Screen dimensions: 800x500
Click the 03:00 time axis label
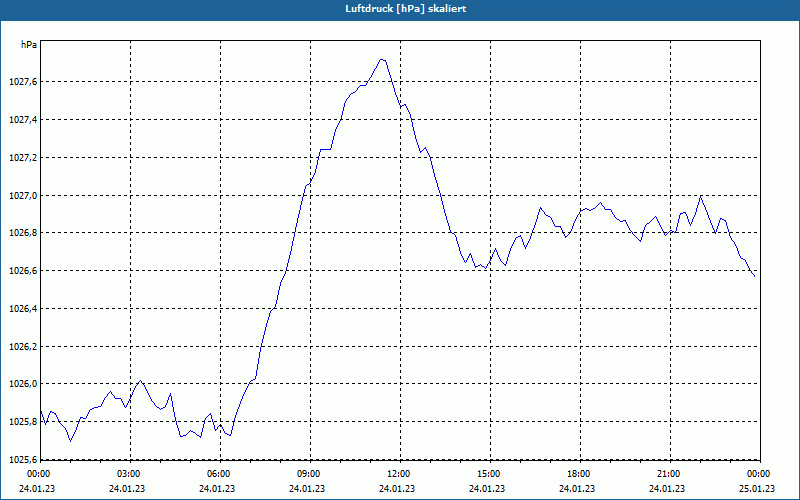(x=131, y=474)
